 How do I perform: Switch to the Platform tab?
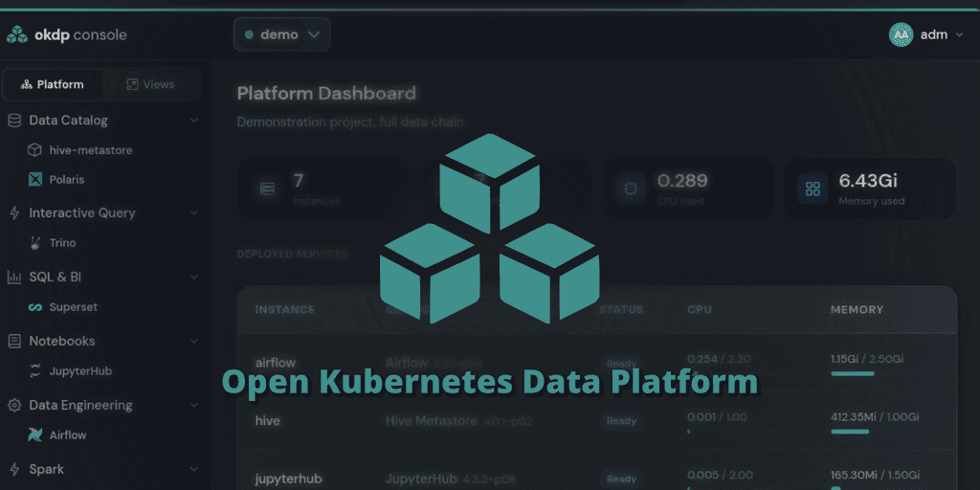pos(53,84)
